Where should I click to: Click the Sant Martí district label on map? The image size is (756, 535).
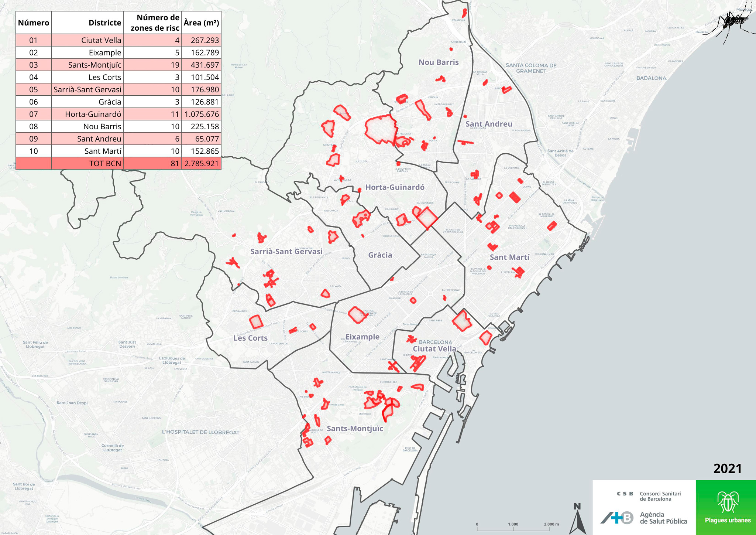point(509,257)
